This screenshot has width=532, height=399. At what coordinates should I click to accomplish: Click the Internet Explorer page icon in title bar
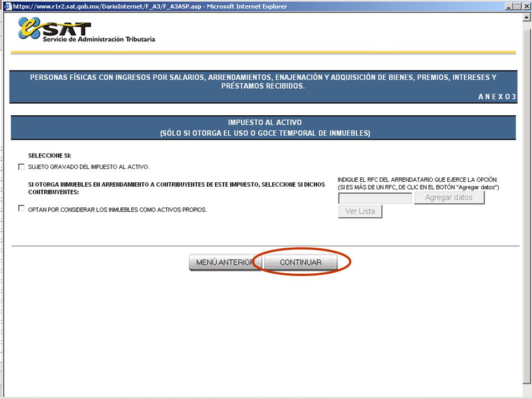click(x=8, y=6)
